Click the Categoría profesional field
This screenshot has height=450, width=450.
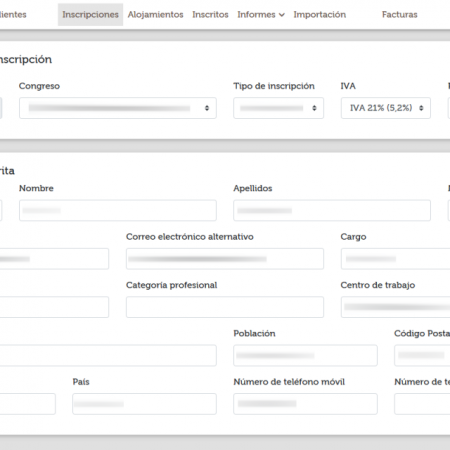tap(225, 307)
